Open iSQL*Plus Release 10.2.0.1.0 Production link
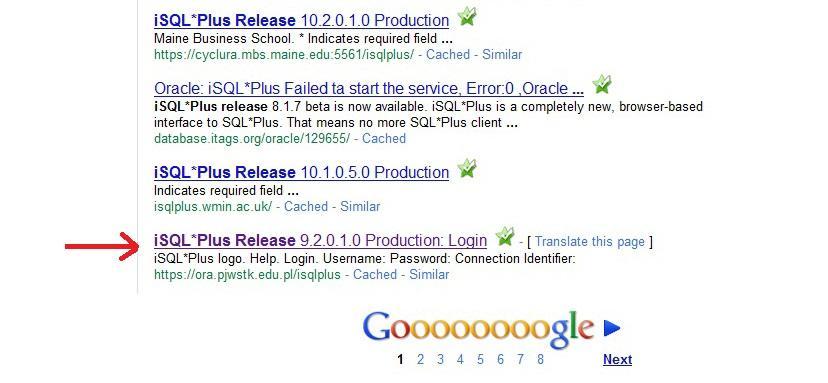 pos(302,21)
